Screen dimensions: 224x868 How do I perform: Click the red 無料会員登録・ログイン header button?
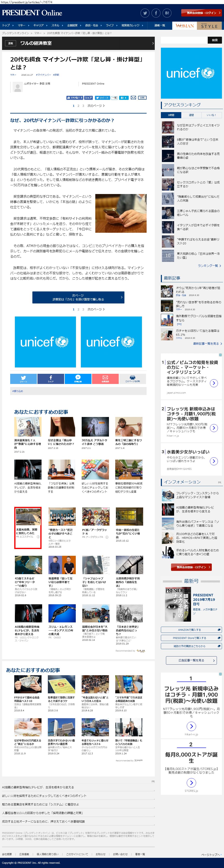pyautogui.click(x=201, y=13)
